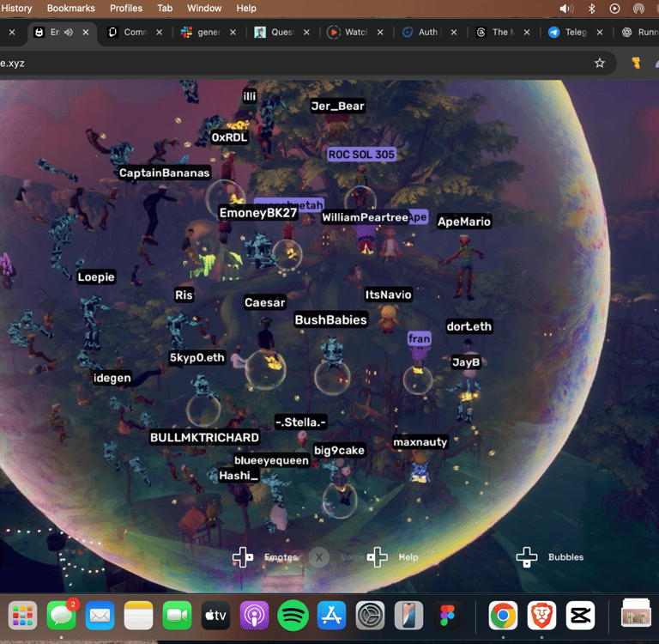Screen dimensions: 659x644
Task: Click the big9cake name tag
Action: pyautogui.click(x=339, y=451)
